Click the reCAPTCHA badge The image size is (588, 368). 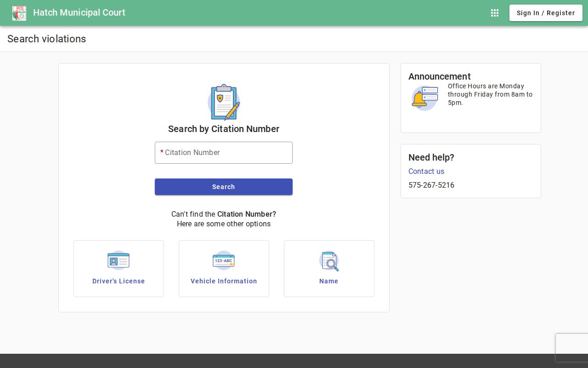click(x=572, y=348)
